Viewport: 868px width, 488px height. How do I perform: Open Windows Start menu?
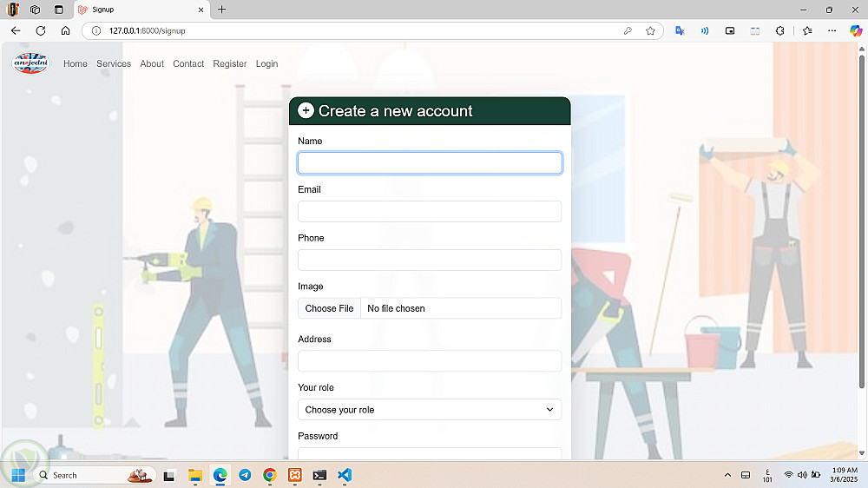coord(18,475)
